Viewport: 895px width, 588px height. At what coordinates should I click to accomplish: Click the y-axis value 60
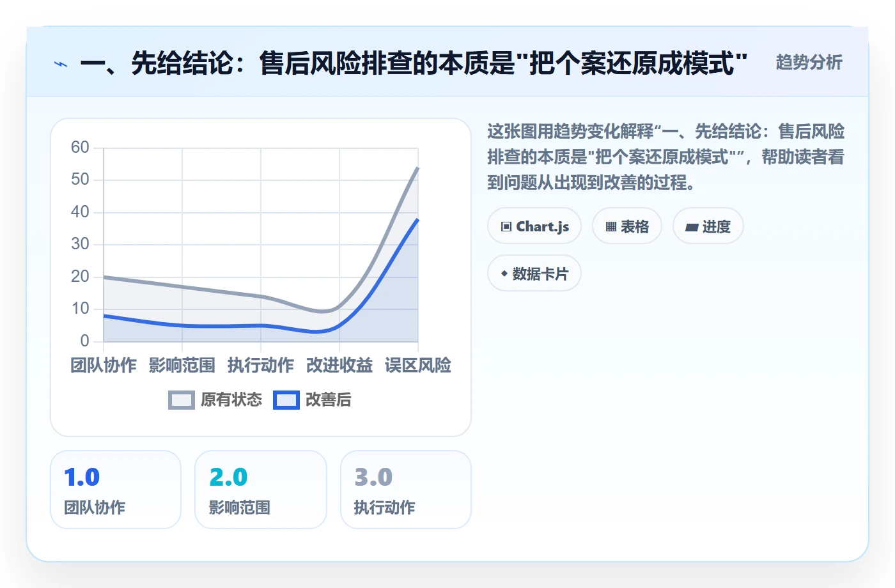(x=80, y=148)
